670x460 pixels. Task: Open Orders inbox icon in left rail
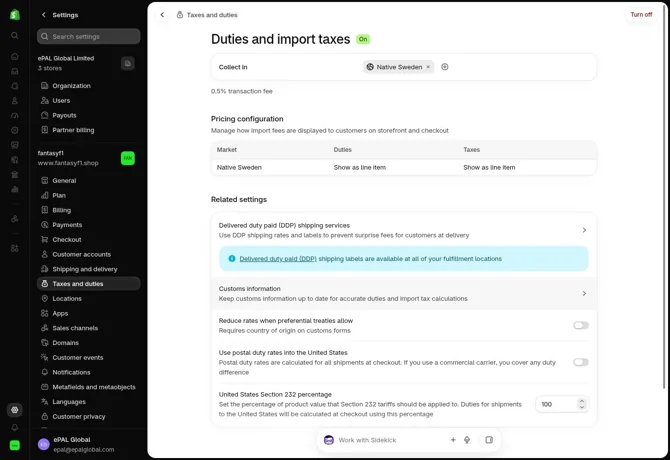click(15, 71)
